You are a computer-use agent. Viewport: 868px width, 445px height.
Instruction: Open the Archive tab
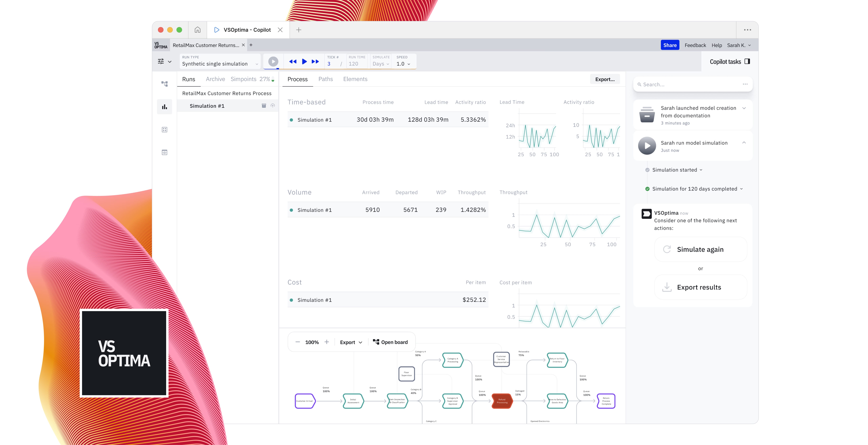click(215, 79)
